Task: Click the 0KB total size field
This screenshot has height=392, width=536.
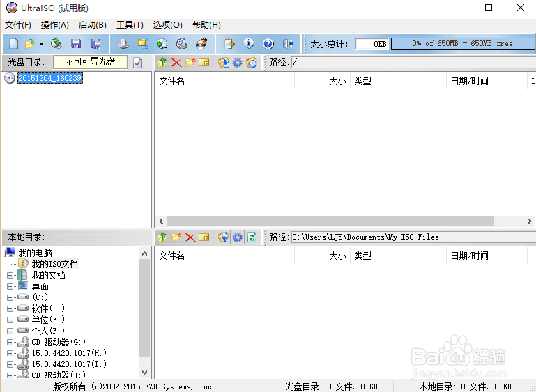Action: coord(372,44)
